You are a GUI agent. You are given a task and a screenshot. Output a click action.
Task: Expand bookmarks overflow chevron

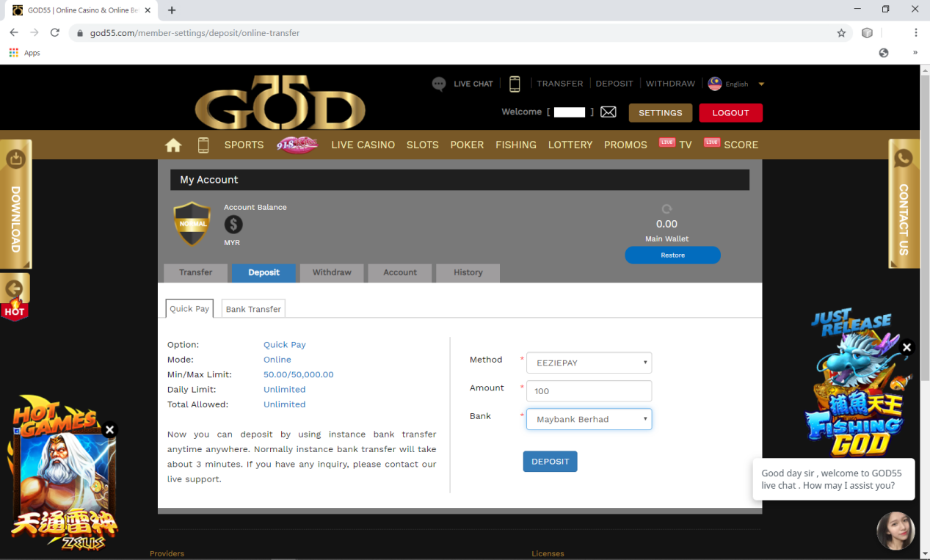[915, 53]
